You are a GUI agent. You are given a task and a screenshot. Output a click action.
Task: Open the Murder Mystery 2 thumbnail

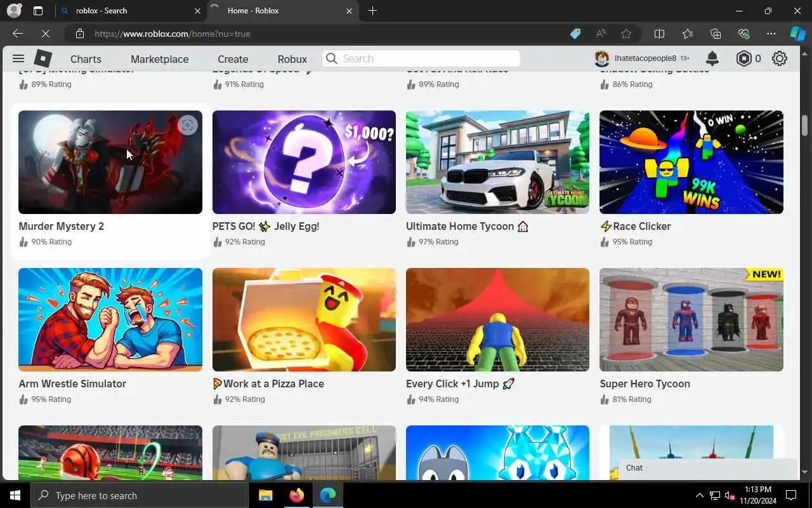coord(110,162)
